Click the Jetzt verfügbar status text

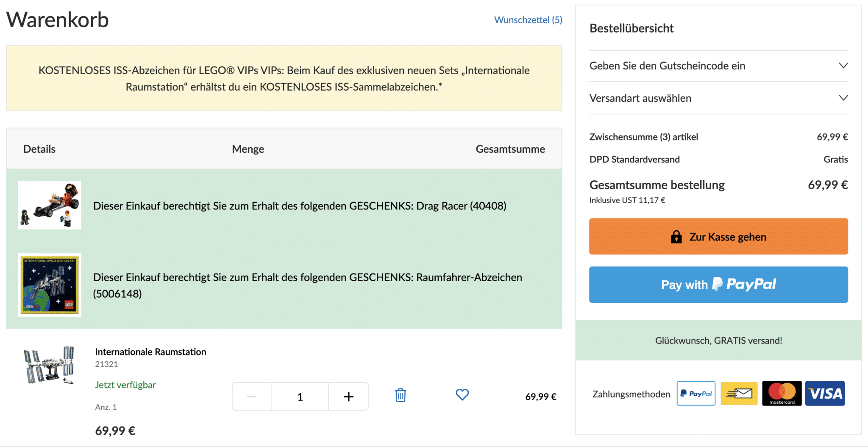point(125,385)
